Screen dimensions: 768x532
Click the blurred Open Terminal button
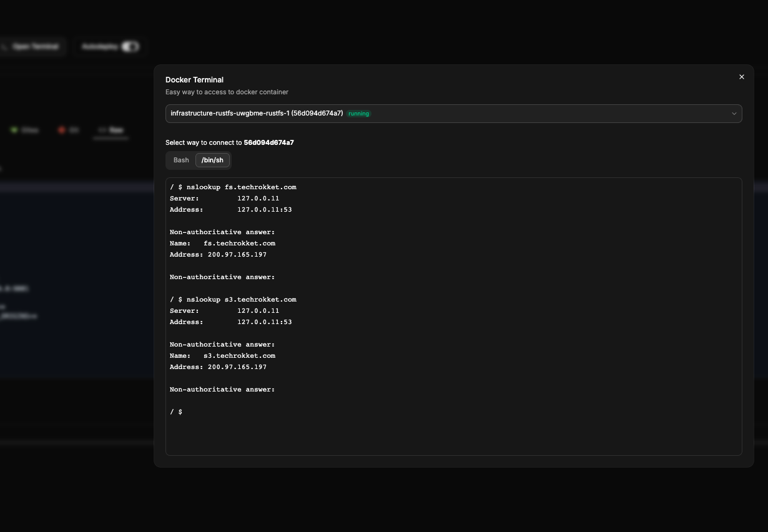[x=31, y=47]
